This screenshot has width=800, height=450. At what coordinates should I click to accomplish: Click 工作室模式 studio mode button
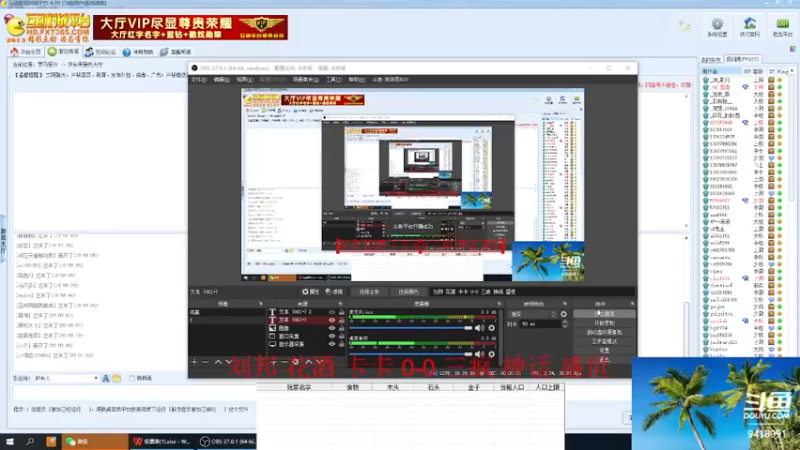pos(604,341)
